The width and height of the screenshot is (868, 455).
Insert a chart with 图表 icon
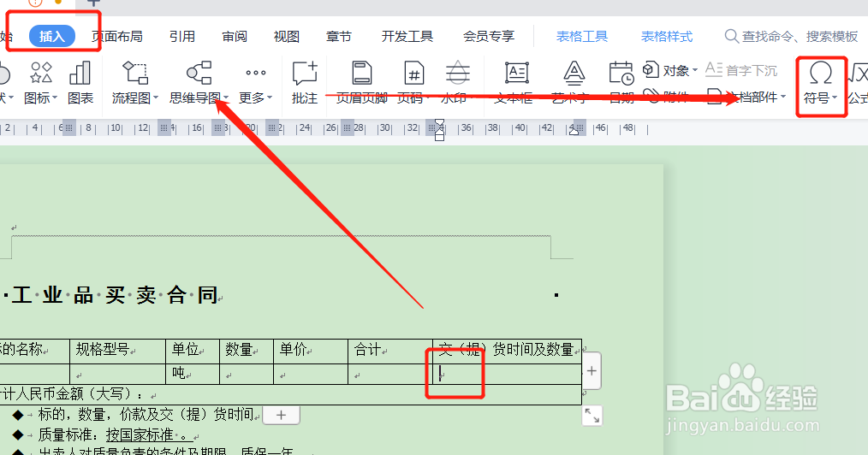click(x=80, y=83)
